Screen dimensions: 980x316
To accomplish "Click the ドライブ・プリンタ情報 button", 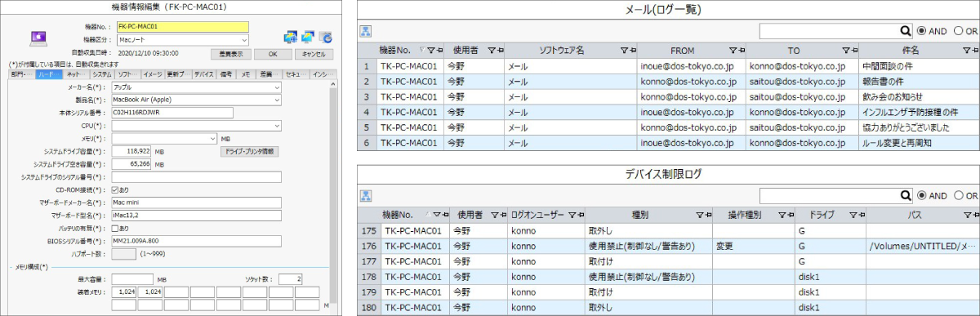I will click(x=249, y=151).
